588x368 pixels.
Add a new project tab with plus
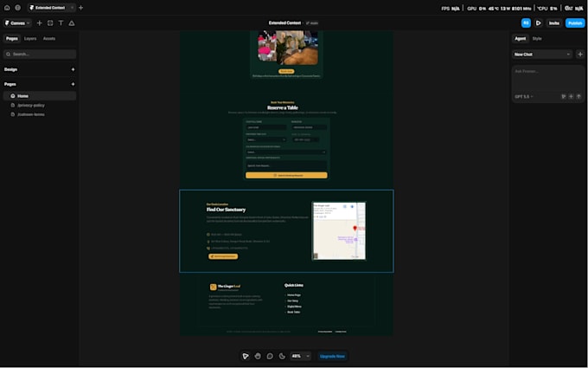pyautogui.click(x=80, y=8)
